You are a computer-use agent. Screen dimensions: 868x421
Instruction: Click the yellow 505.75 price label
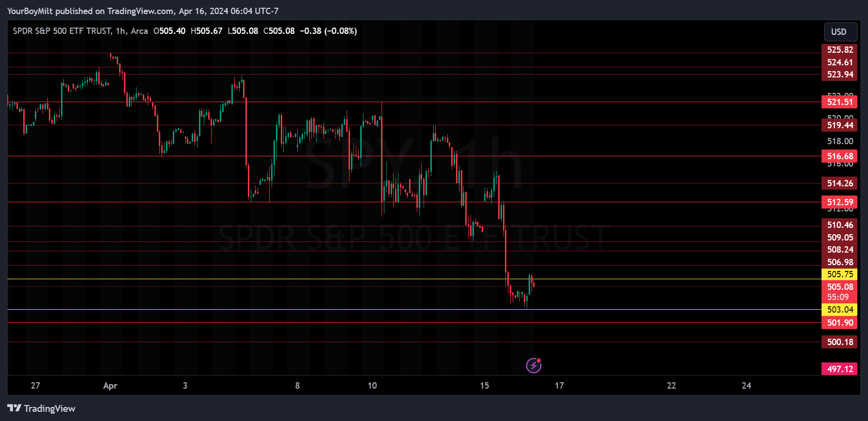(x=839, y=274)
